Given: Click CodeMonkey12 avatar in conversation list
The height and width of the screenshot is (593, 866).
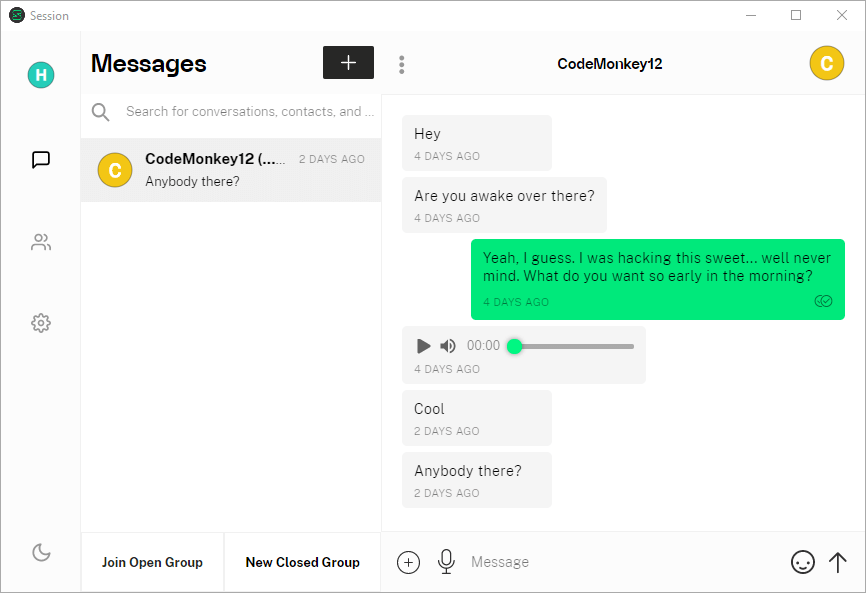Looking at the screenshot, I should 115,170.
